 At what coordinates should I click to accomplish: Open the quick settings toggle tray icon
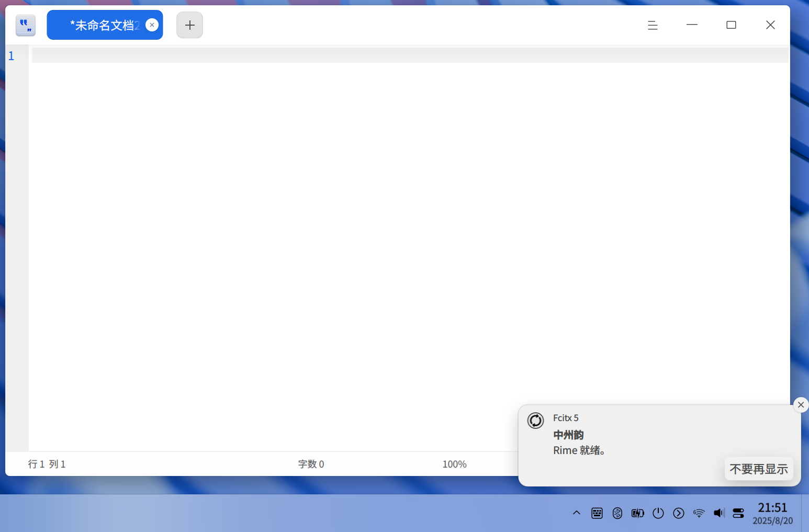pyautogui.click(x=738, y=513)
